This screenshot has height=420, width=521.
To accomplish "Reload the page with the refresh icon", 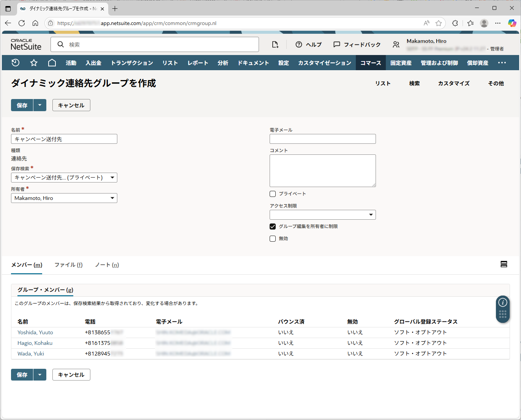I will [22, 23].
